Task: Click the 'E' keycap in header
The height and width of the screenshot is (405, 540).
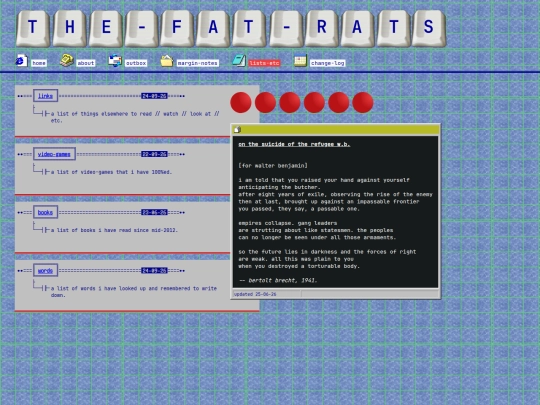Action: (106, 28)
